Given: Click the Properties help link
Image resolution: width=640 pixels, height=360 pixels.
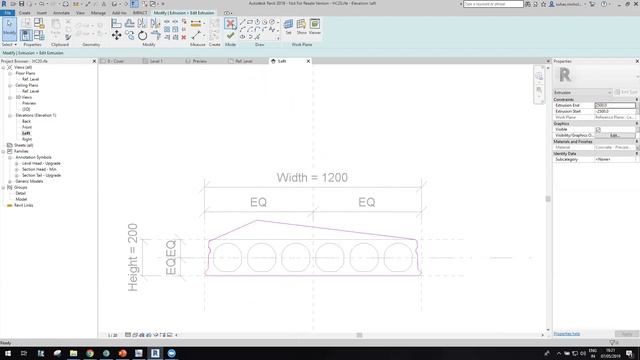Looking at the screenshot, I should point(567,334).
